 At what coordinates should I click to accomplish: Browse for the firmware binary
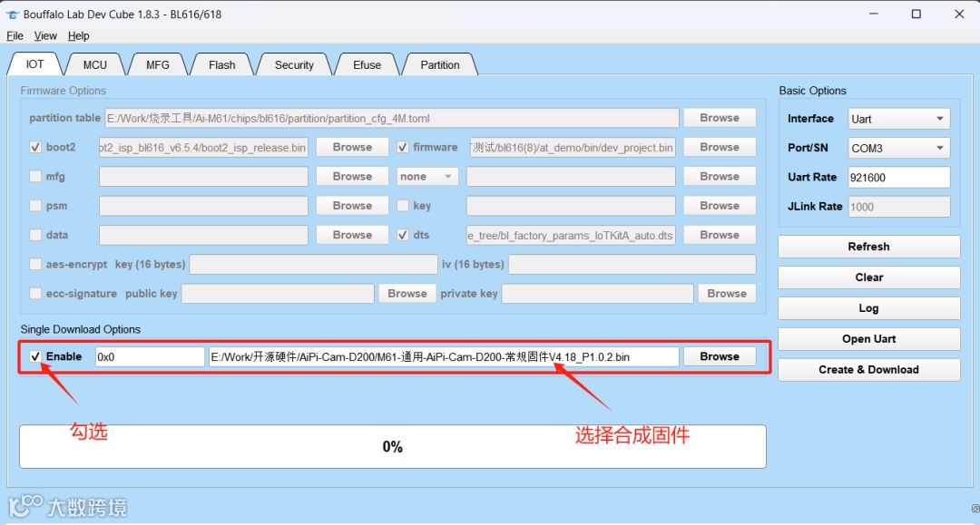(x=720, y=147)
